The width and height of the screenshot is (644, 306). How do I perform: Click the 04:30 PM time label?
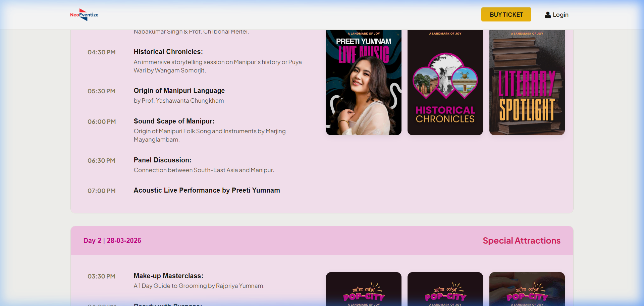(x=102, y=52)
